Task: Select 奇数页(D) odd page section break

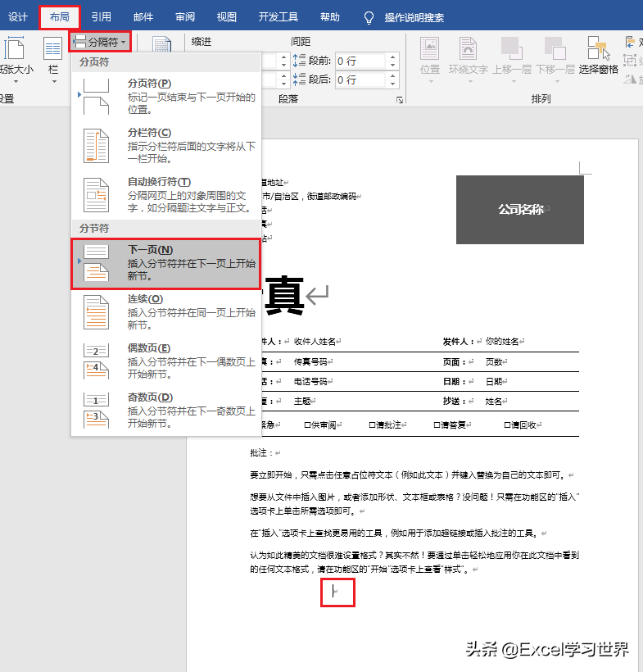Action: 165,411
